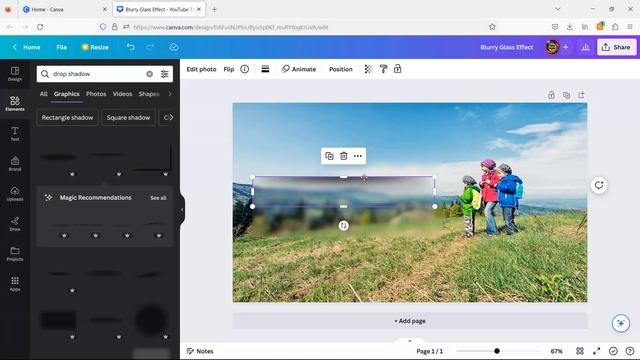This screenshot has width=640, height=360.
Task: Click the Animate button
Action: click(299, 69)
